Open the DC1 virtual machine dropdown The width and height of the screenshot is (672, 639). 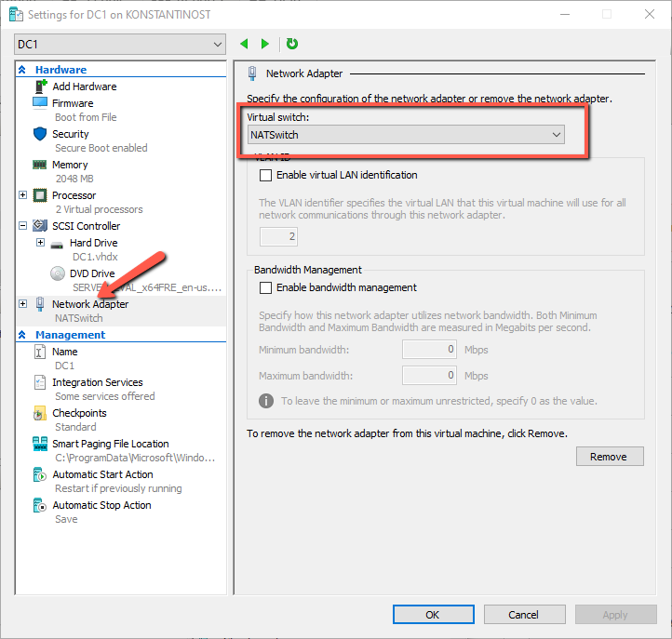point(120,44)
